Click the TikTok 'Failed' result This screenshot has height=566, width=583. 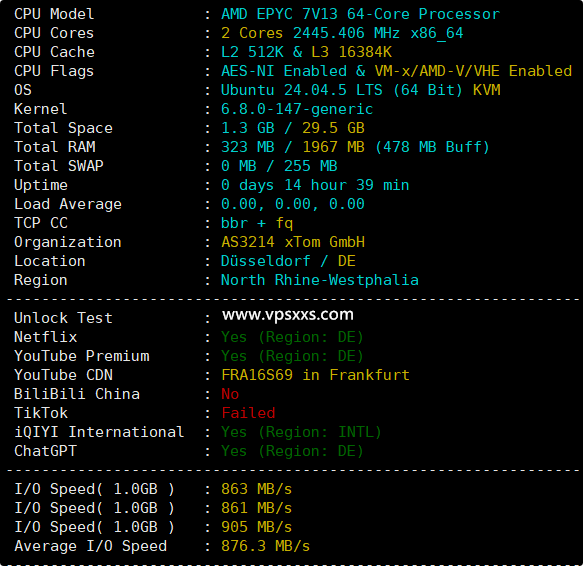(x=248, y=413)
